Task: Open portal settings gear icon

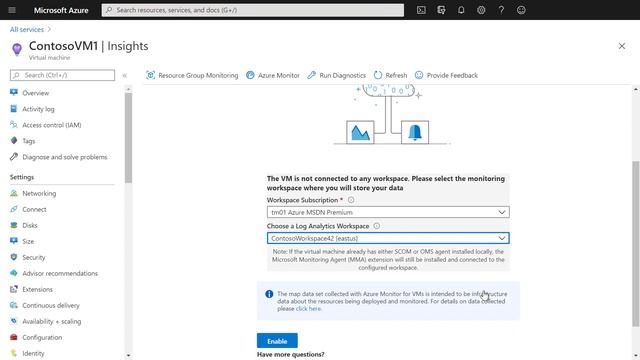Action: (481, 10)
